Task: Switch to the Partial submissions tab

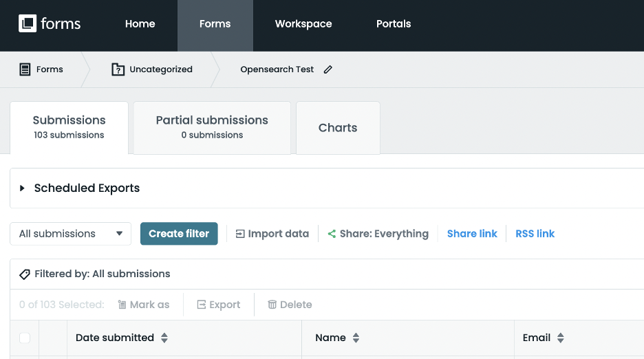Action: coord(212,127)
